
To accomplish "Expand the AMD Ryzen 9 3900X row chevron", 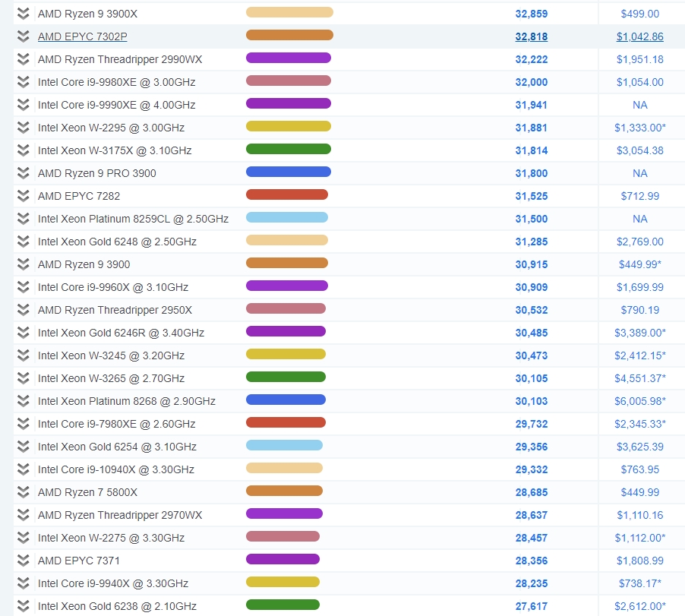I will (23, 14).
